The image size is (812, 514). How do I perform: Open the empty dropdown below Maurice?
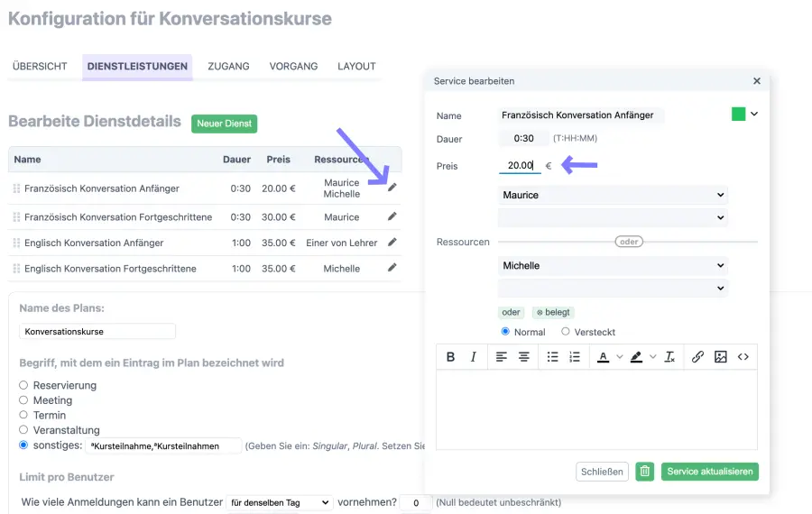pyautogui.click(x=613, y=217)
